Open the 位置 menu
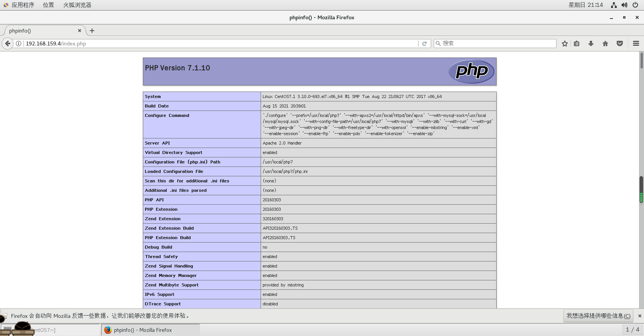Screen dimensions: 644x336 (x=48, y=5)
